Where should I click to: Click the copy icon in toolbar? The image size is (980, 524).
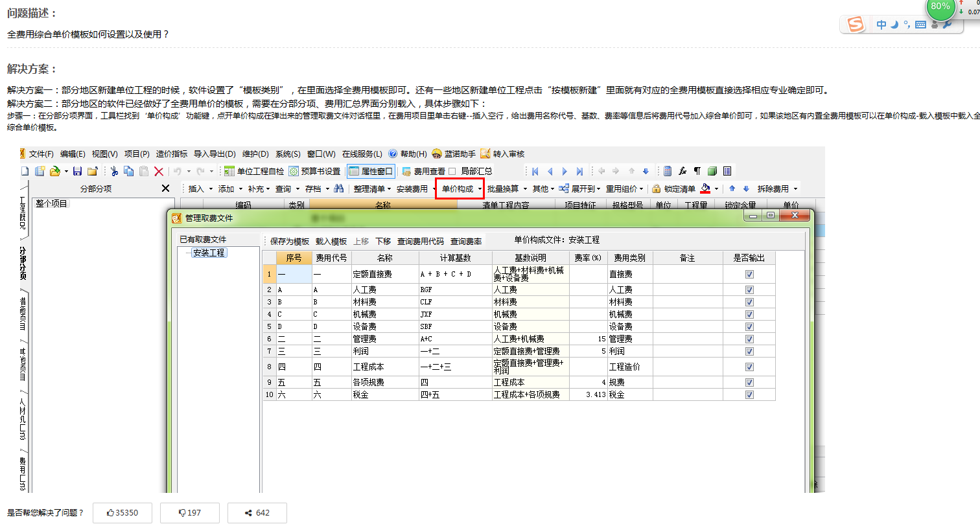128,171
